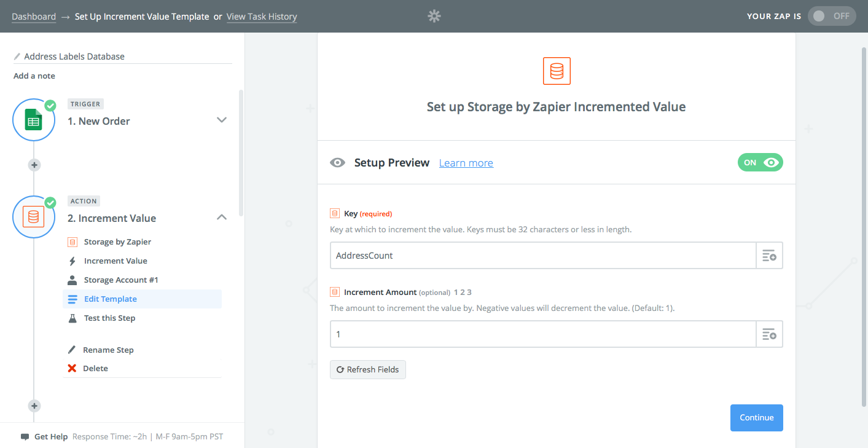868x448 pixels.
Task: Click the left sidebar scrollbar
Action: [x=241, y=153]
